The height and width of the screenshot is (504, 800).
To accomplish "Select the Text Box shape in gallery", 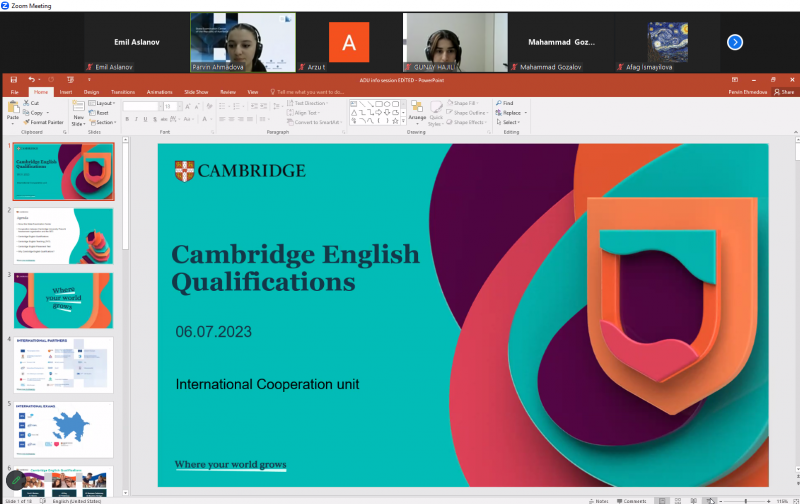I will 354,104.
